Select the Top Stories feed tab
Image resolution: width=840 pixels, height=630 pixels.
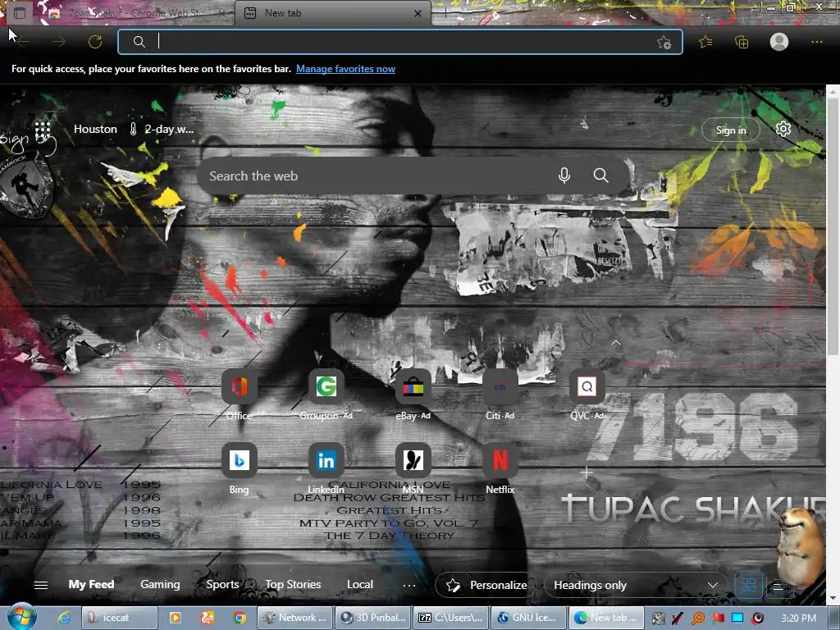click(293, 584)
